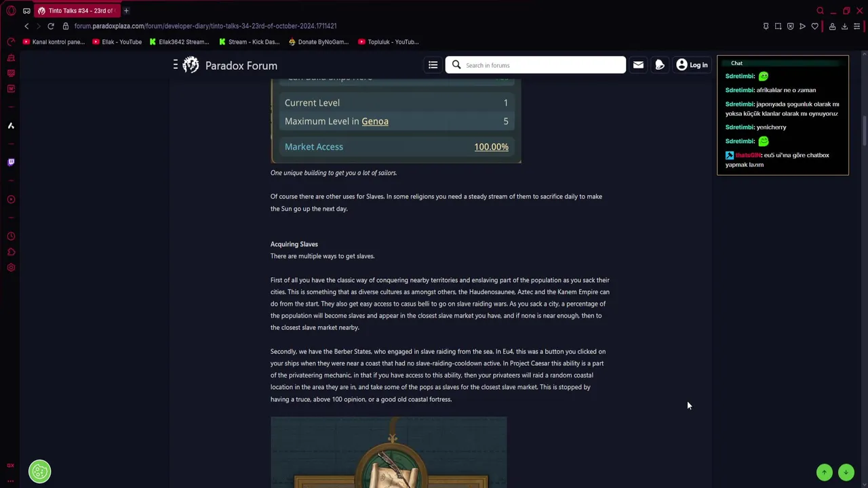Image resolution: width=868 pixels, height=488 pixels.
Task: Click the green cookie settings icon
Action: (39, 472)
